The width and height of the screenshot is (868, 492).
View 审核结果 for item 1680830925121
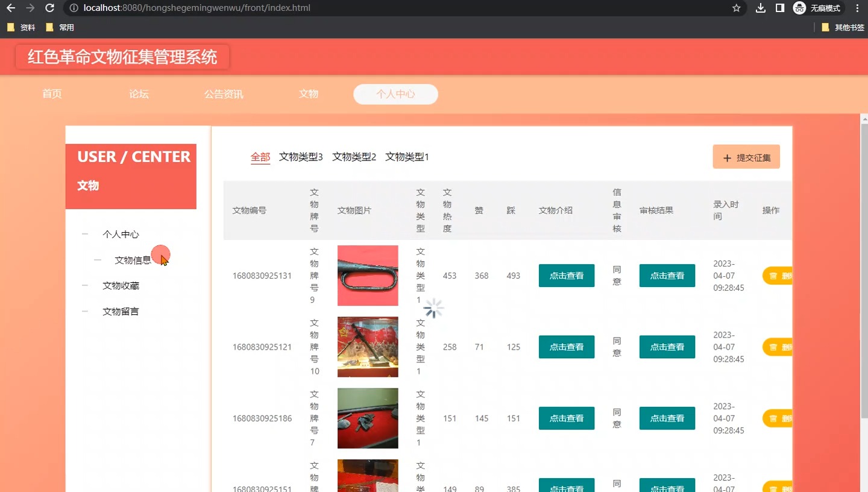pyautogui.click(x=667, y=347)
